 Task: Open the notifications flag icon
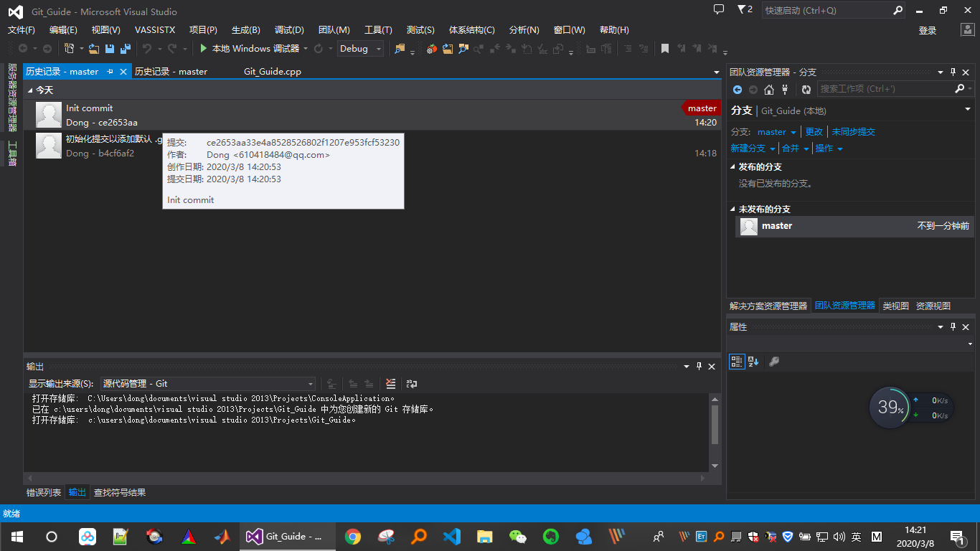point(745,10)
